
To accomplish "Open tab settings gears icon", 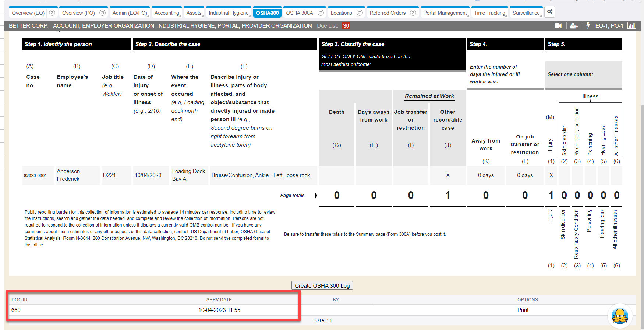I will [550, 12].
